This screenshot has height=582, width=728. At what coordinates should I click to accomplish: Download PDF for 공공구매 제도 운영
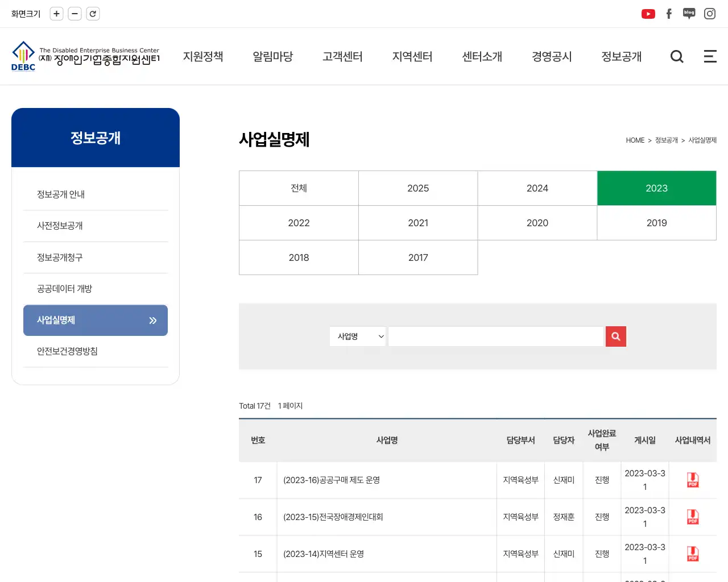(693, 480)
